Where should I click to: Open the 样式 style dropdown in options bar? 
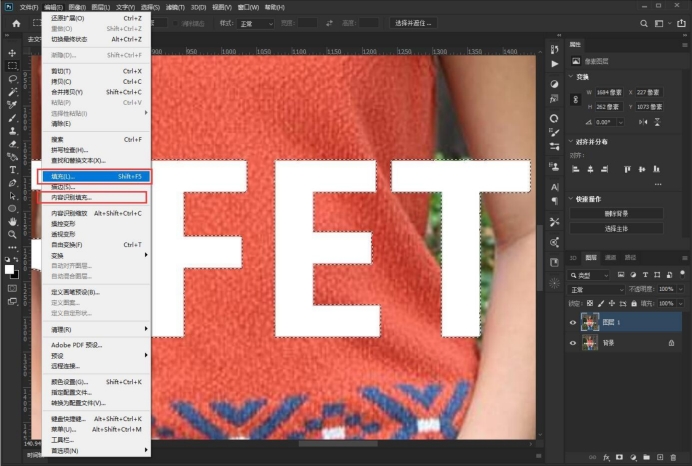click(256, 24)
